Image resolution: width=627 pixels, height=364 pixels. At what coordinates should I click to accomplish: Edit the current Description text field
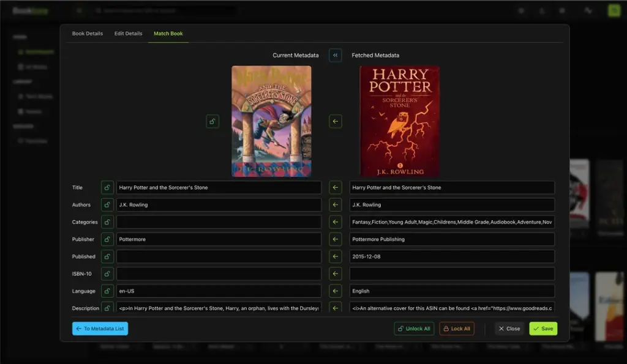point(219,308)
